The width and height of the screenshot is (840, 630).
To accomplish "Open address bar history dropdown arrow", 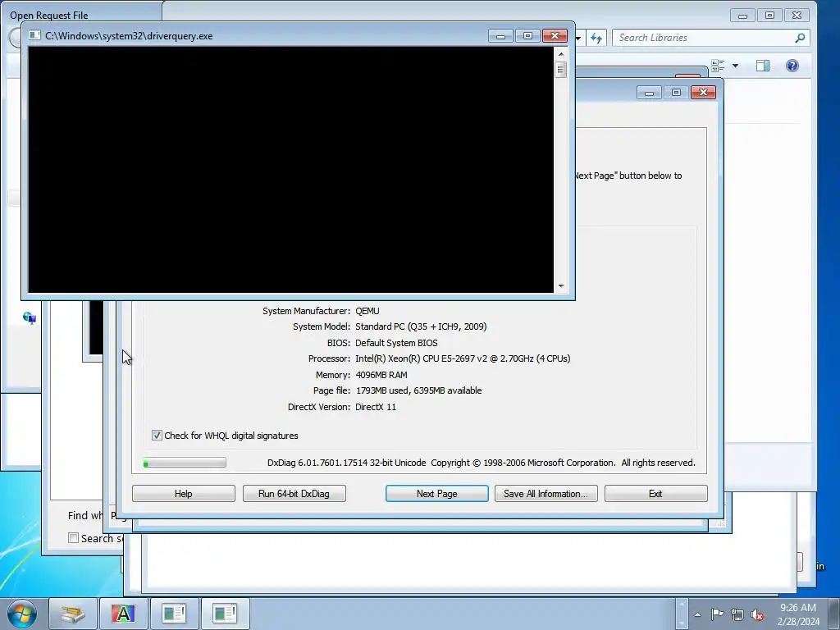I will pos(578,38).
